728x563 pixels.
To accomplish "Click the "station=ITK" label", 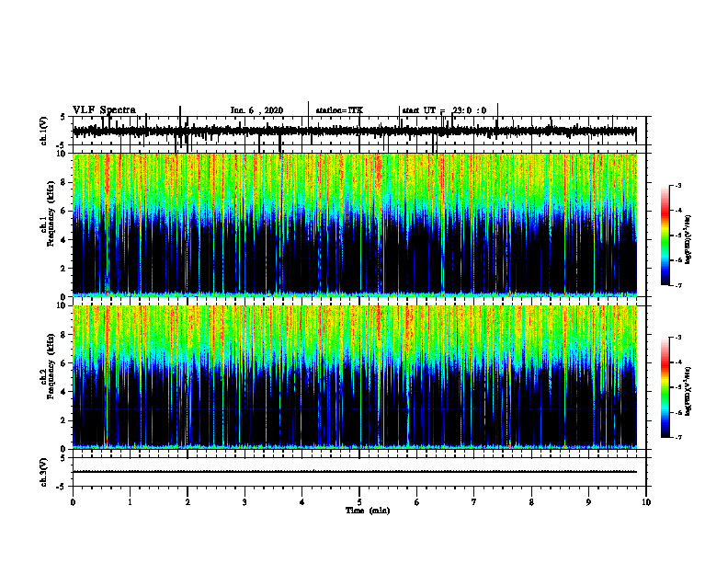I will pyautogui.click(x=339, y=110).
